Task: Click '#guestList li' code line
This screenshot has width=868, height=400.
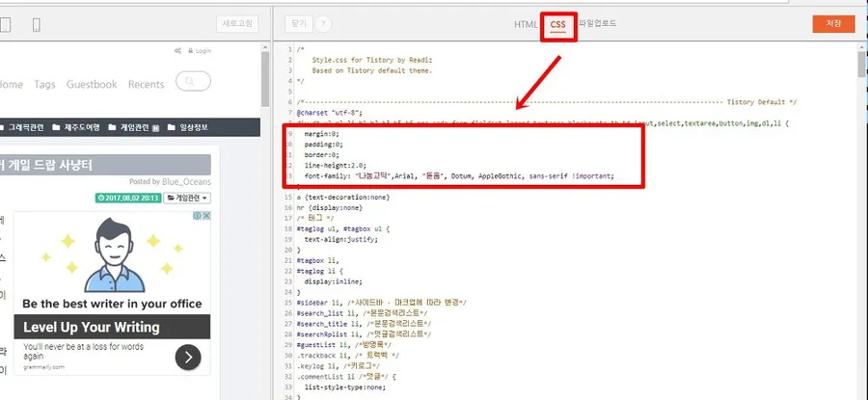Action: (343, 345)
